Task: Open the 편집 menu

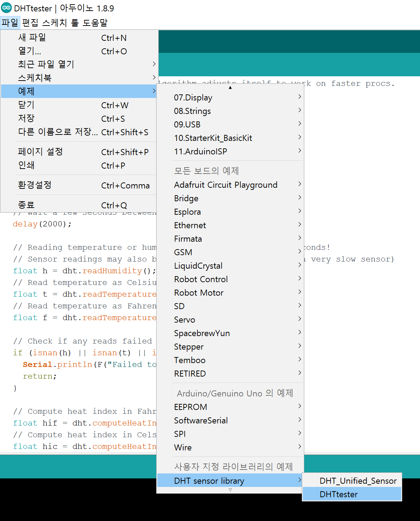Action: [x=30, y=23]
